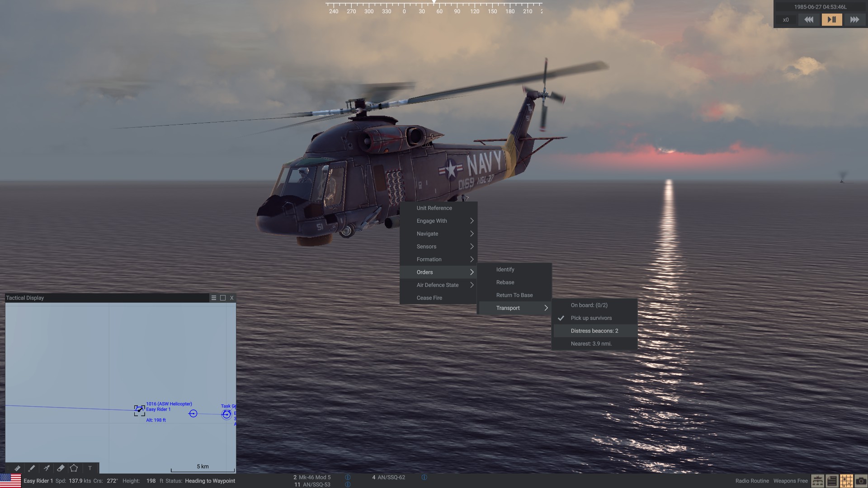The image size is (868, 488).
Task: Expand the Formation submenu
Action: [x=439, y=259]
